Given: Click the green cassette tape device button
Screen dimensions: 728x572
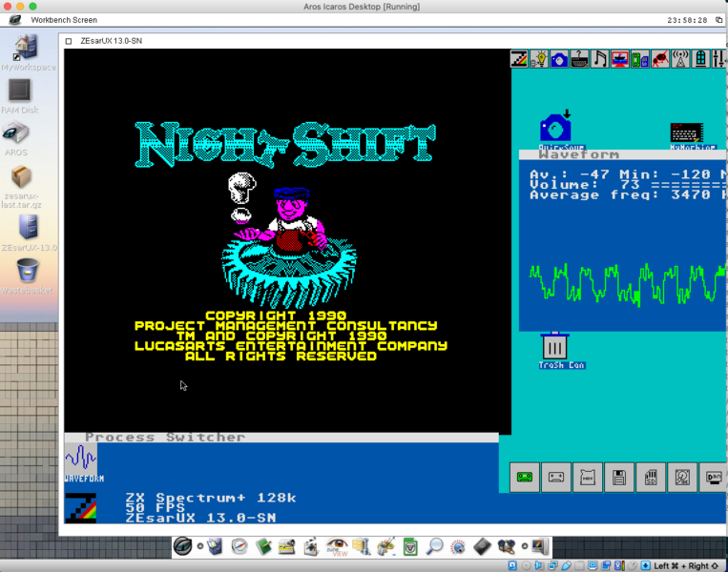Looking at the screenshot, I should pos(525,478).
